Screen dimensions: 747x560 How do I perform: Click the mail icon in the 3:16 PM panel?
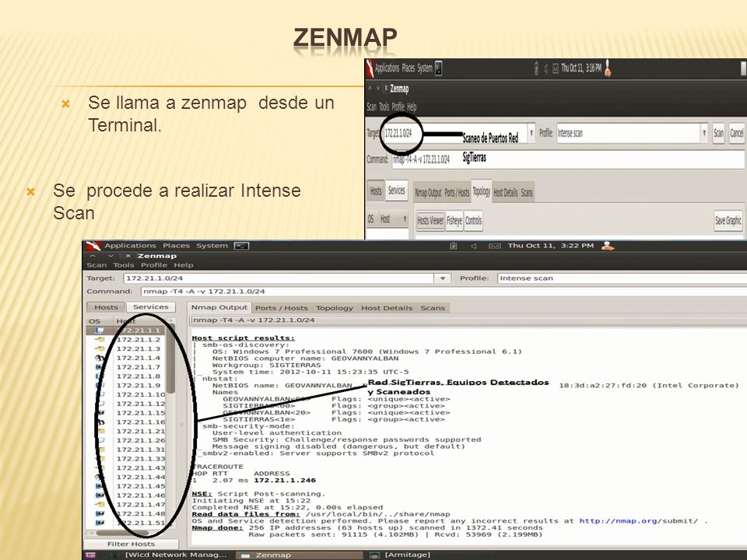coord(555,68)
